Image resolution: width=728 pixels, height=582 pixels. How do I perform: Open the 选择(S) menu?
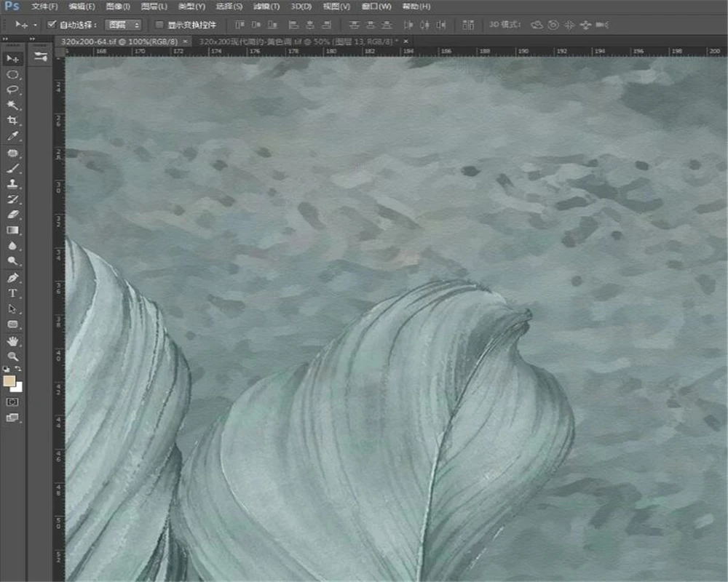(x=229, y=7)
